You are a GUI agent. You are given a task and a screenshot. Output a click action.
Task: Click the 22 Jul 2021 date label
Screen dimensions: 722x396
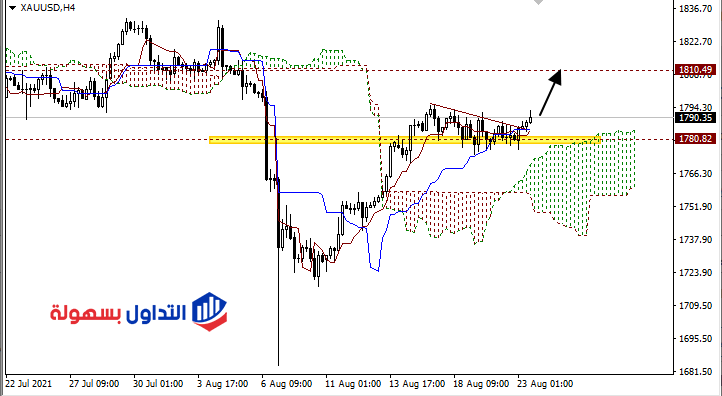point(29,384)
